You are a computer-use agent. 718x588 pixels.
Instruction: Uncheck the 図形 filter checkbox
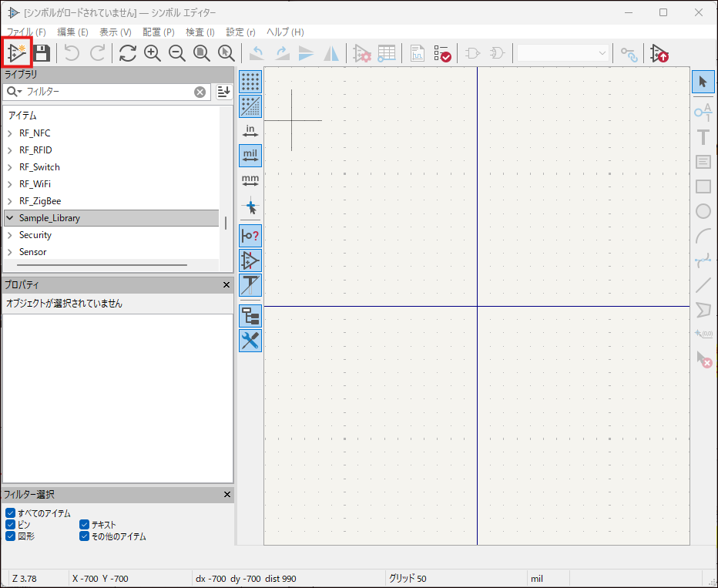pyautogui.click(x=10, y=536)
